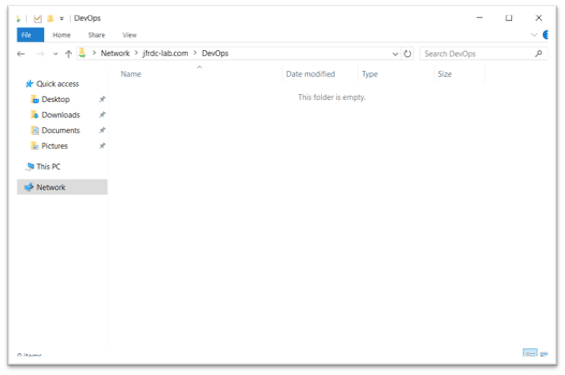Click the Properties quick access toolbar icon
Image resolution: width=565 pixels, height=375 pixels.
coord(37,18)
